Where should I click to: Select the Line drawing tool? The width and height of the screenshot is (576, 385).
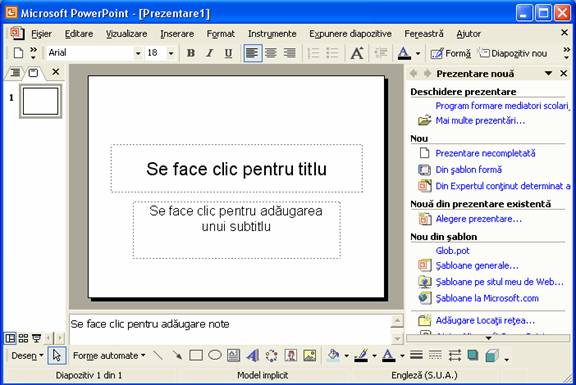point(158,355)
